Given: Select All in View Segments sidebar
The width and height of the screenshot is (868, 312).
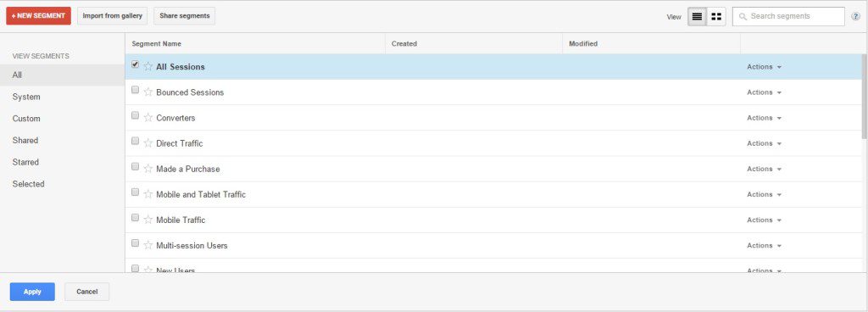Looking at the screenshot, I should 63,75.
